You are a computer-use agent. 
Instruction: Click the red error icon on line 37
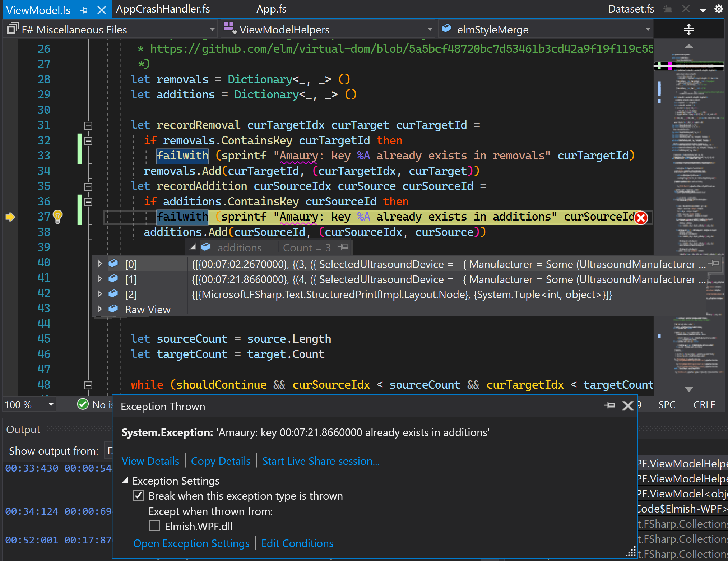641,218
